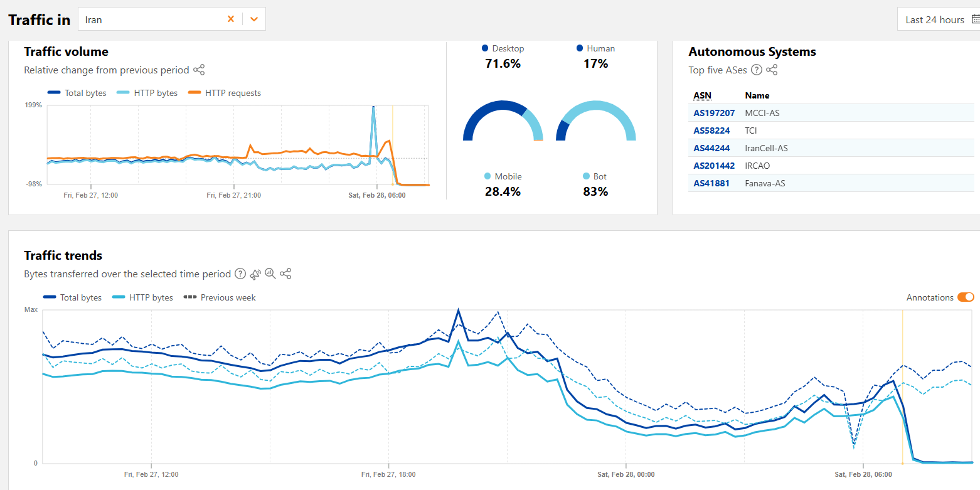Viewport: 980px width, 490px height.
Task: Click the ASN column header
Action: pos(702,95)
